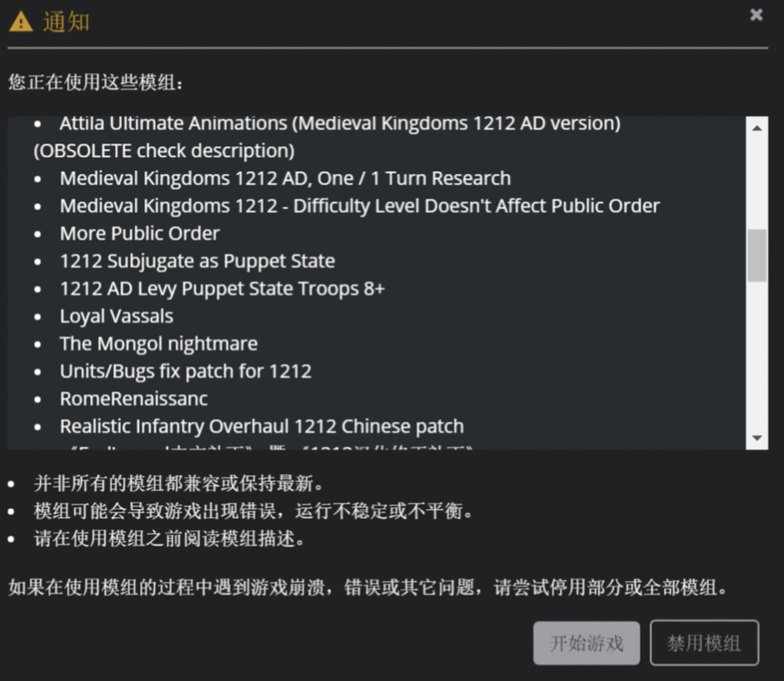Click scrollbar track below the thumb
784x681 pixels.
pos(757,356)
